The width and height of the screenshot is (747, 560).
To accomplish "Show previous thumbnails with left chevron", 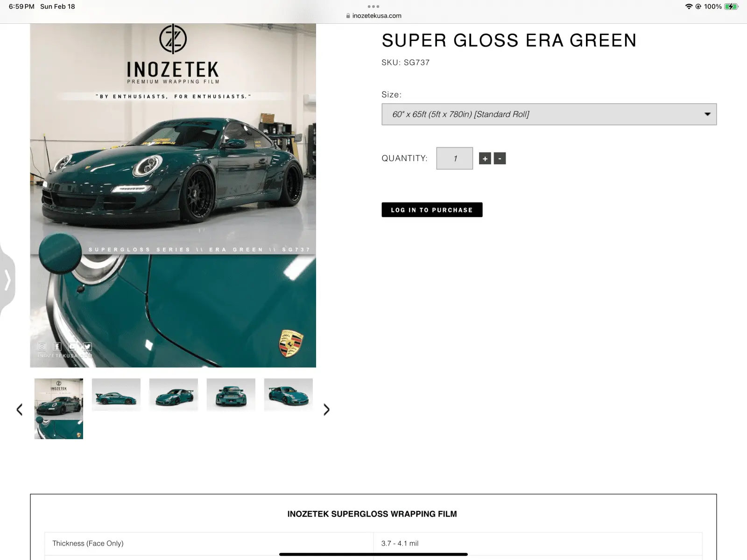I will coord(19,410).
